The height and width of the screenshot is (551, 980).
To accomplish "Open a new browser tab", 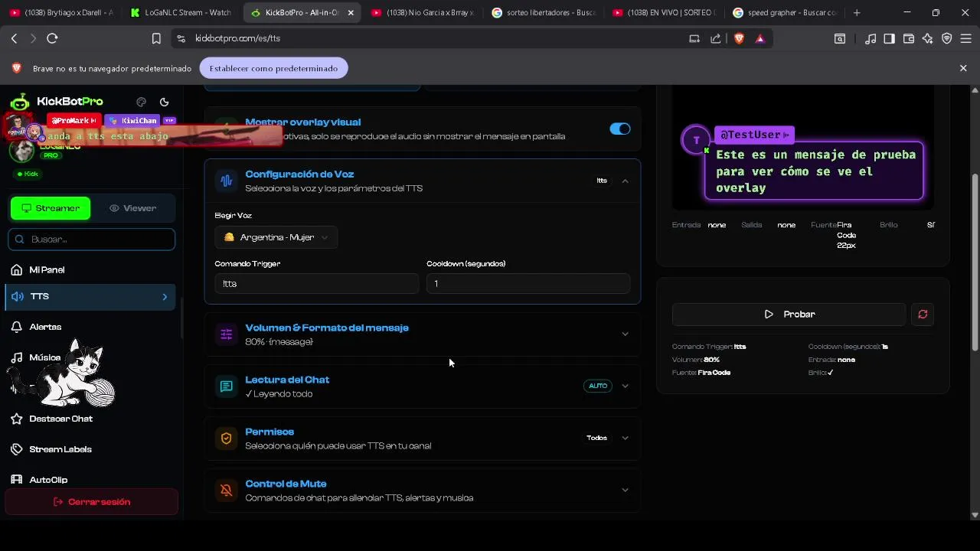I will (857, 12).
